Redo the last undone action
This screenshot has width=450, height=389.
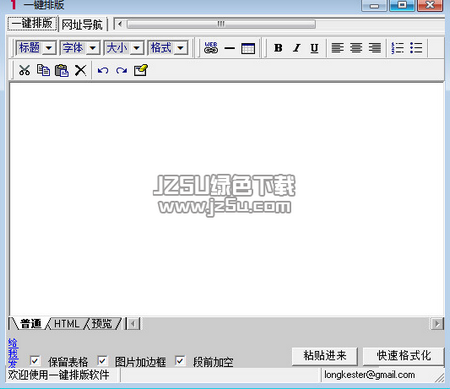[121, 70]
